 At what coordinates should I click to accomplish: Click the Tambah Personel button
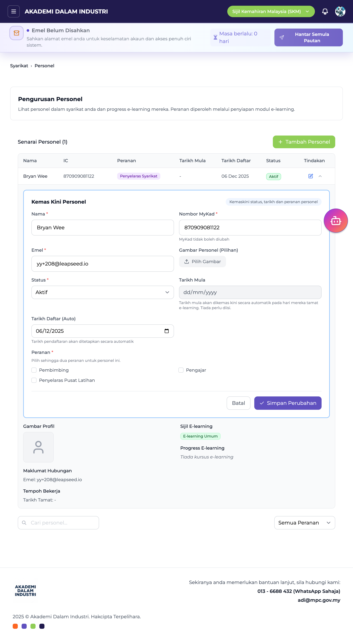point(304,142)
